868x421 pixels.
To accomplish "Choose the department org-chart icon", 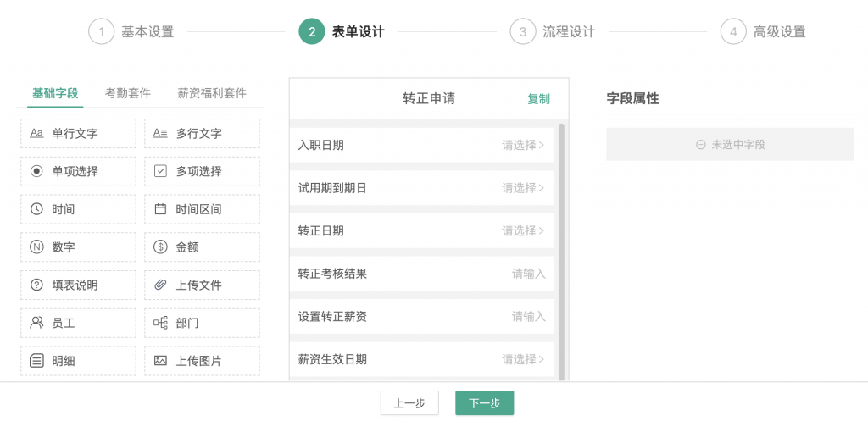I will pos(160,323).
